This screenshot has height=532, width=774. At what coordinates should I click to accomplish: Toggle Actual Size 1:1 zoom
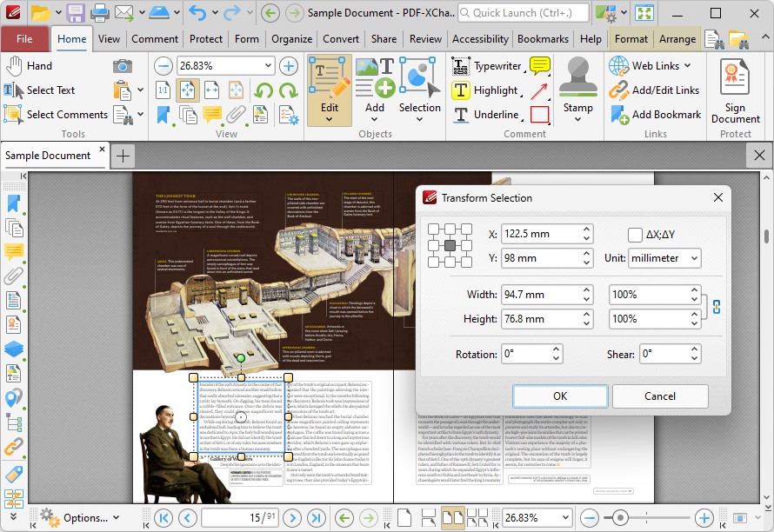click(x=163, y=90)
